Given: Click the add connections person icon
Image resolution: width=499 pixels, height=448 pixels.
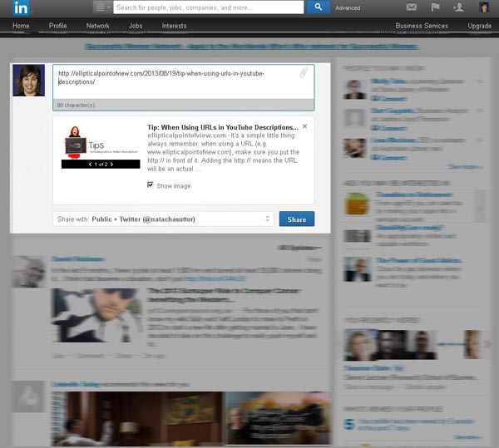Looking at the screenshot, I should pos(458,7).
